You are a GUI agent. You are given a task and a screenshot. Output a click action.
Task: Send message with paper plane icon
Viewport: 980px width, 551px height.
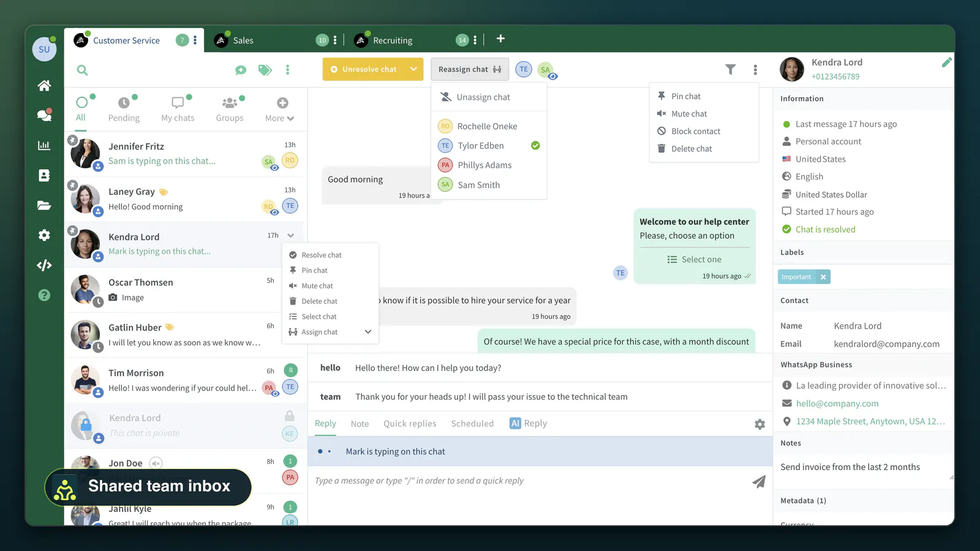click(759, 482)
